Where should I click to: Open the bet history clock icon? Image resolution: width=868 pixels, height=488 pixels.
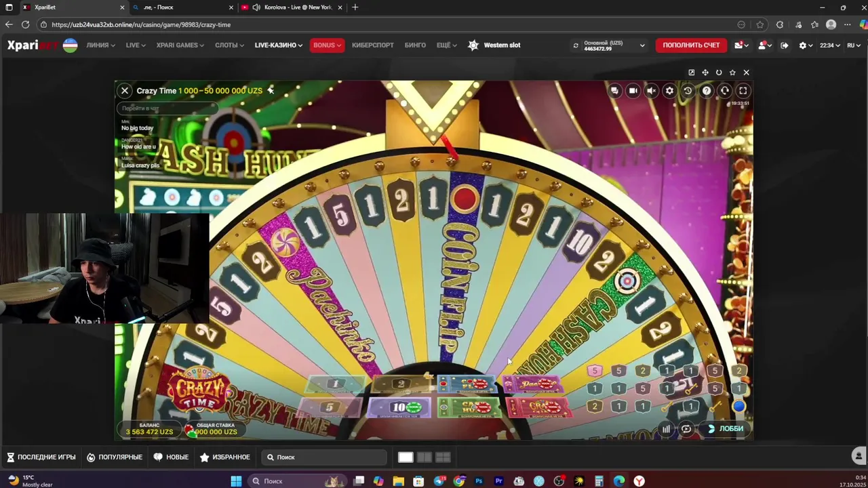688,91
